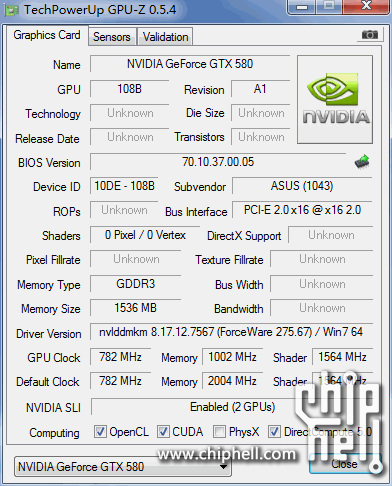The width and height of the screenshot is (392, 486).
Task: Click the "Computing" label
Action: 54,433
